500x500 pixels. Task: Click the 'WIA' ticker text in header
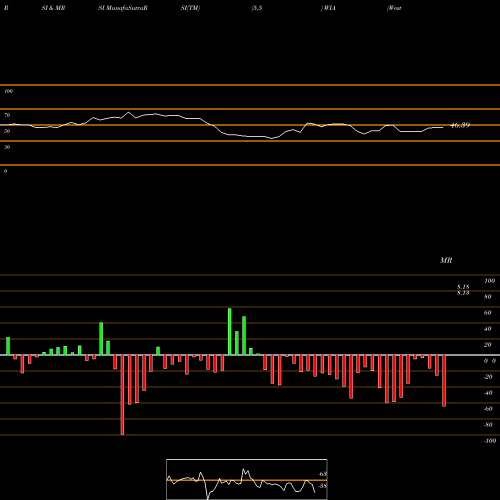(x=329, y=8)
